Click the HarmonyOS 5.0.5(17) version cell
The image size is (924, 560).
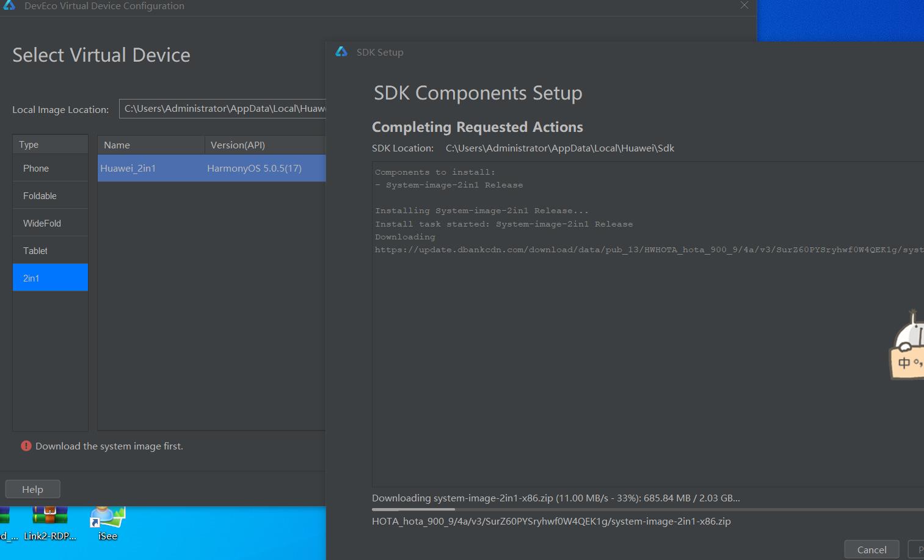(x=254, y=168)
